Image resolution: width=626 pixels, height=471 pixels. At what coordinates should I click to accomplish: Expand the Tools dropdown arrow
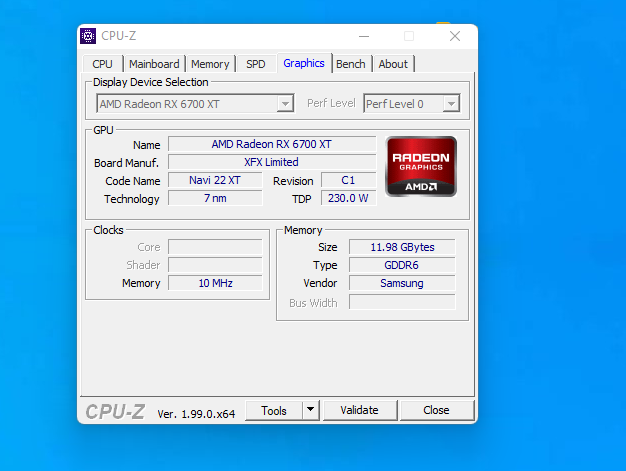(311, 410)
